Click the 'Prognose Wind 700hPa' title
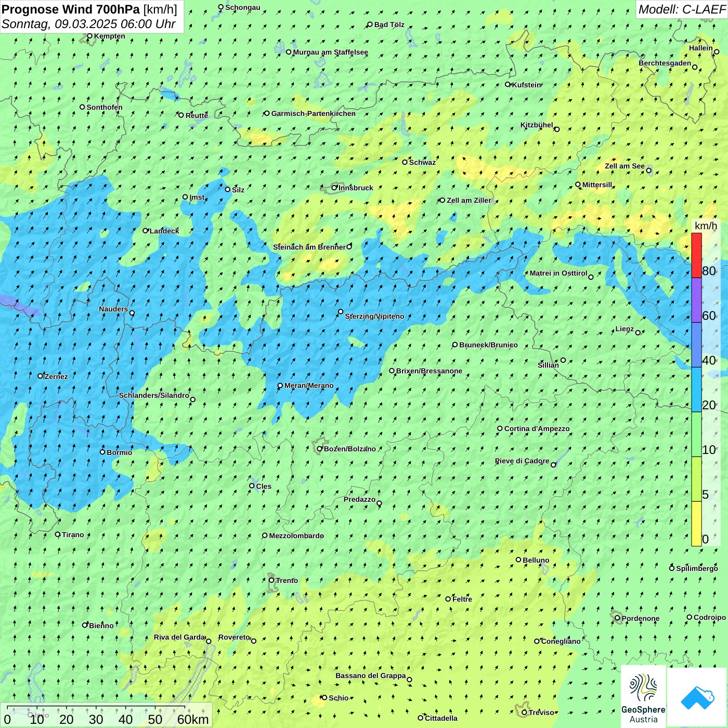Viewport: 728px width, 728px height. pos(71,9)
